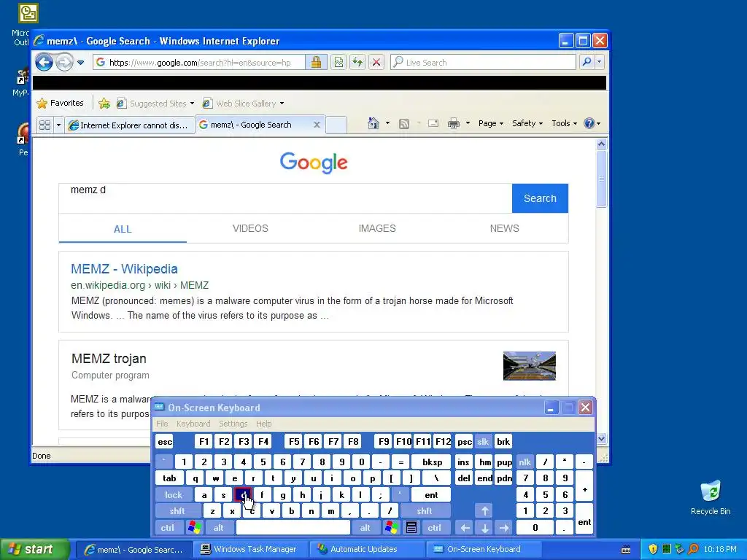Screen dimensions: 747x560
Task: Click the Read Mail envelope icon
Action: tap(433, 124)
